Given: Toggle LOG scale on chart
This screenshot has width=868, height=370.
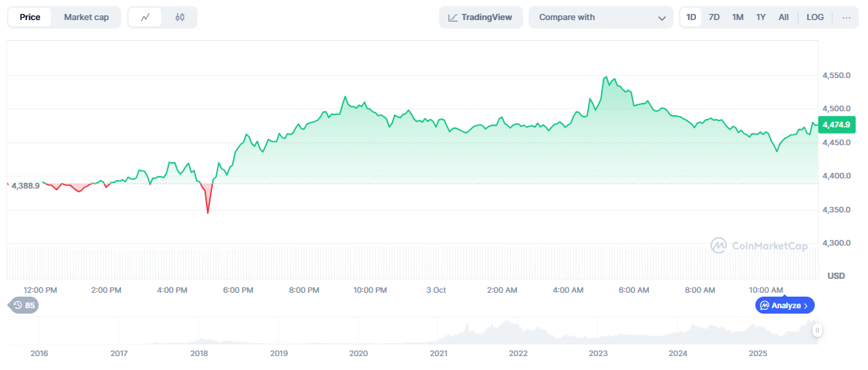Looking at the screenshot, I should 815,17.
